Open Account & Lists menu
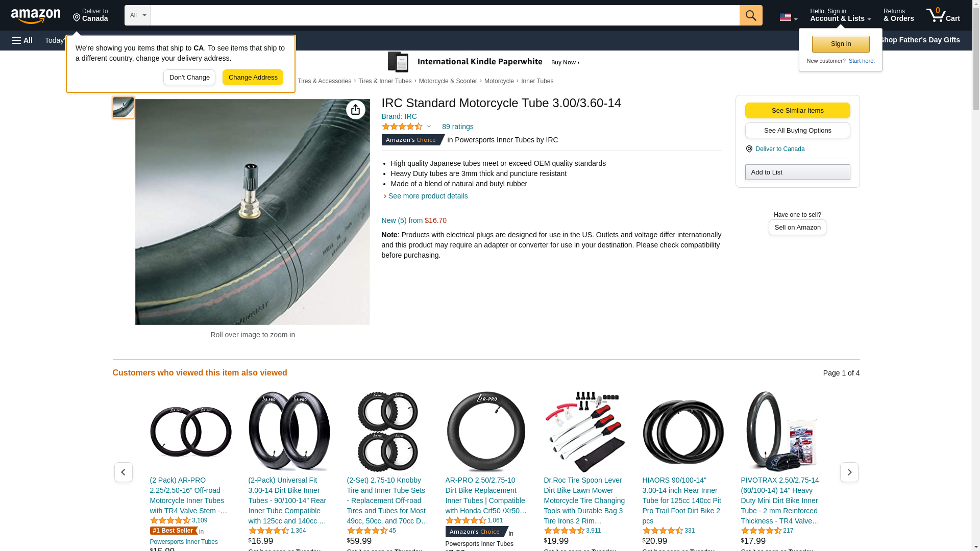Image resolution: width=980 pixels, height=551 pixels. [x=840, y=15]
